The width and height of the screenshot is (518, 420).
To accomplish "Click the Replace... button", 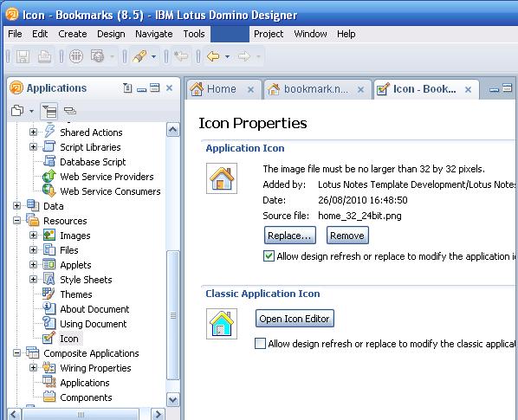I will point(289,236).
